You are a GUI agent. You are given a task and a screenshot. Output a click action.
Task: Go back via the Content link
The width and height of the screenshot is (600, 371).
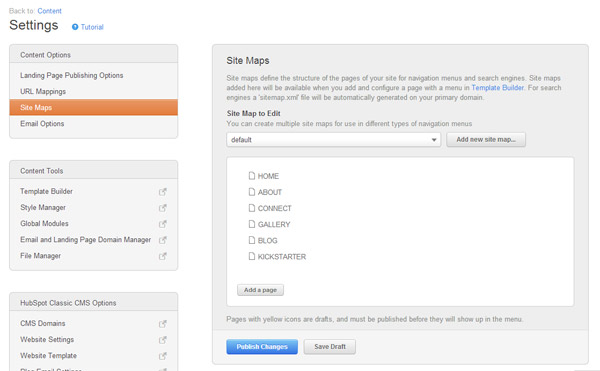pyautogui.click(x=49, y=11)
